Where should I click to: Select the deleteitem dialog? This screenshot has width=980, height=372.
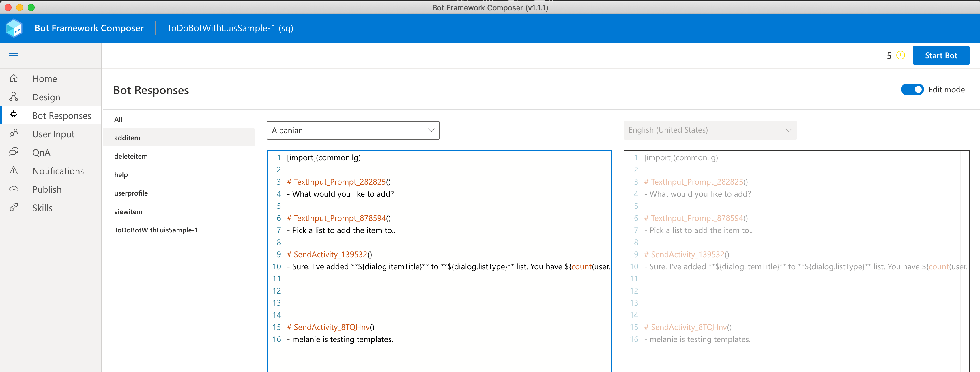click(x=178, y=156)
